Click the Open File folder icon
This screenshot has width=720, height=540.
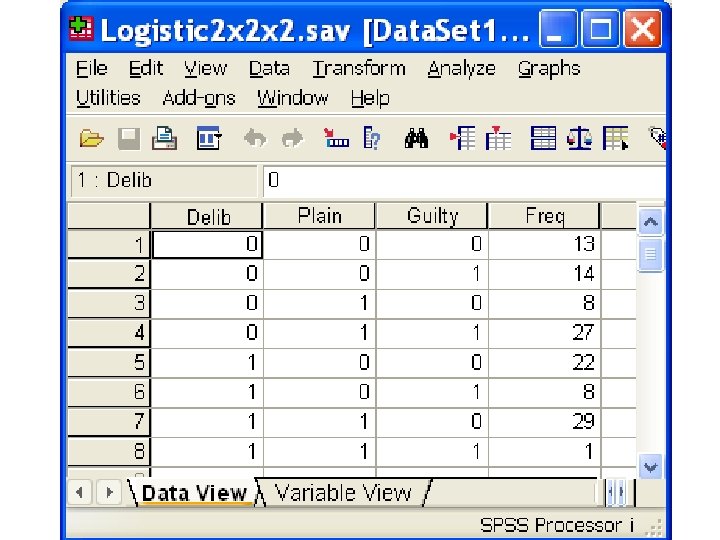[91, 138]
